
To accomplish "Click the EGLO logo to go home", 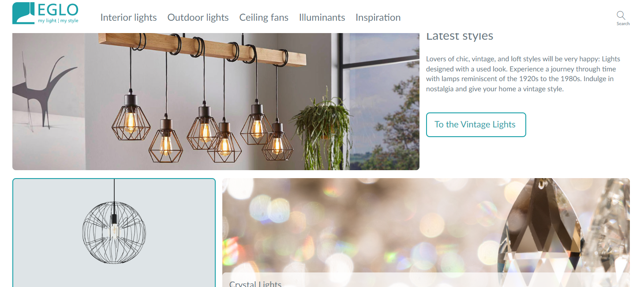I will click(x=45, y=13).
